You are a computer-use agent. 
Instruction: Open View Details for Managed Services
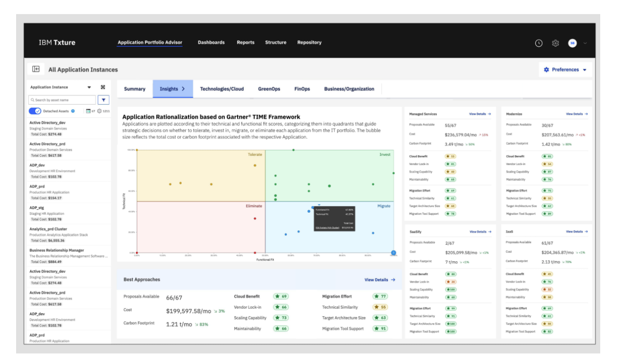click(x=480, y=114)
